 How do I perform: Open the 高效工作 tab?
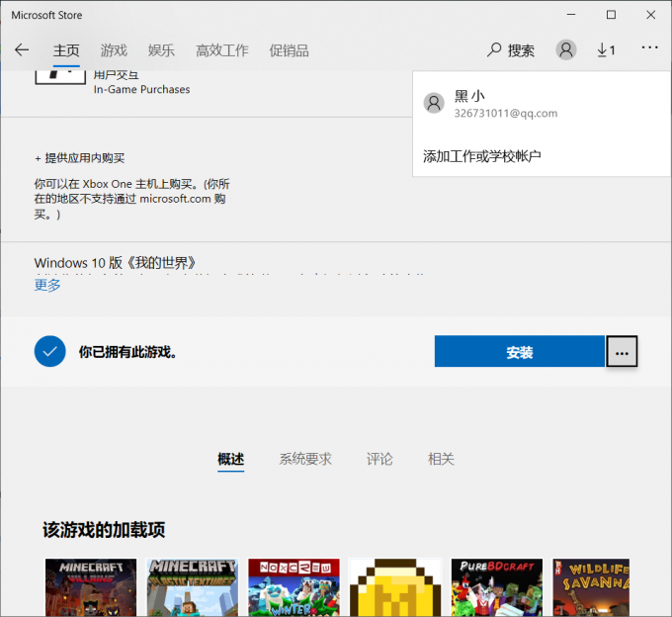click(222, 50)
